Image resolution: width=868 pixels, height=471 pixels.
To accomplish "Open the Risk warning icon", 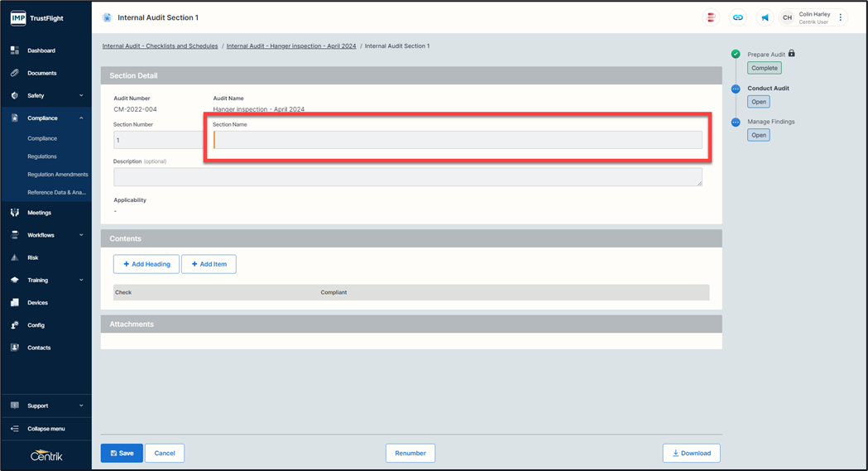I will click(15, 257).
